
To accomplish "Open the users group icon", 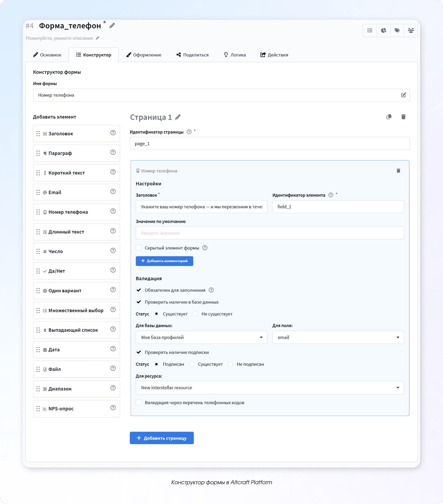I will click(411, 30).
